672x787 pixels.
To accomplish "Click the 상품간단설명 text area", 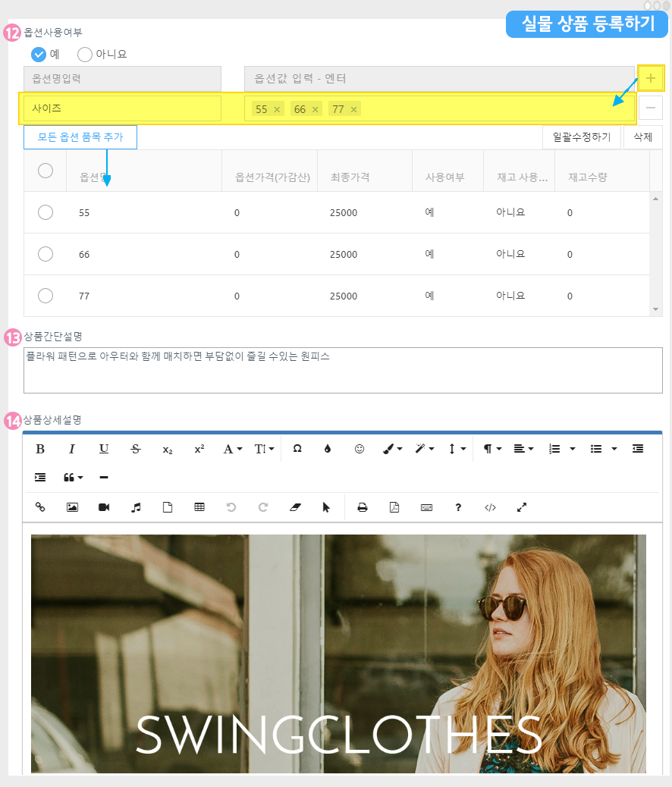I will coord(343,370).
